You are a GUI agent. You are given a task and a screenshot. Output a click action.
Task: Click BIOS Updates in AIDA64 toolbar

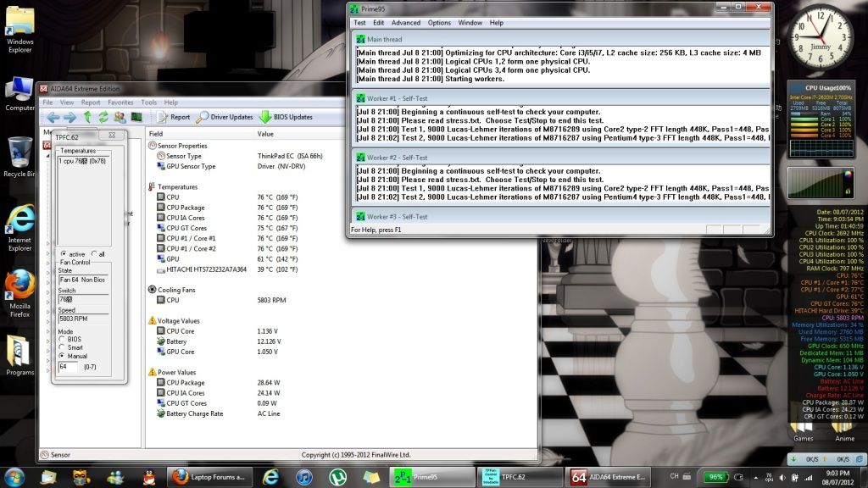point(286,117)
